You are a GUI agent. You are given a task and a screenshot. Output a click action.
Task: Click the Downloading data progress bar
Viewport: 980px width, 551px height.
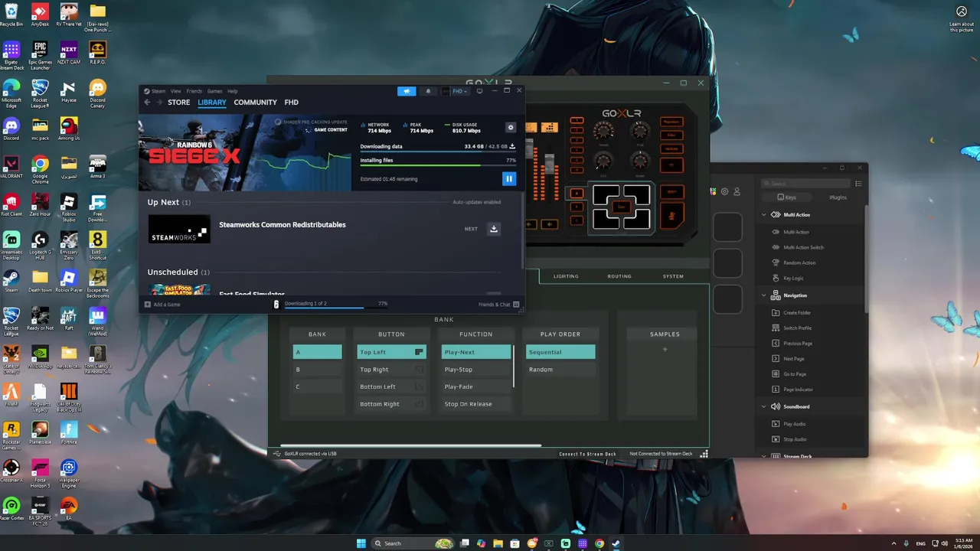(438, 151)
